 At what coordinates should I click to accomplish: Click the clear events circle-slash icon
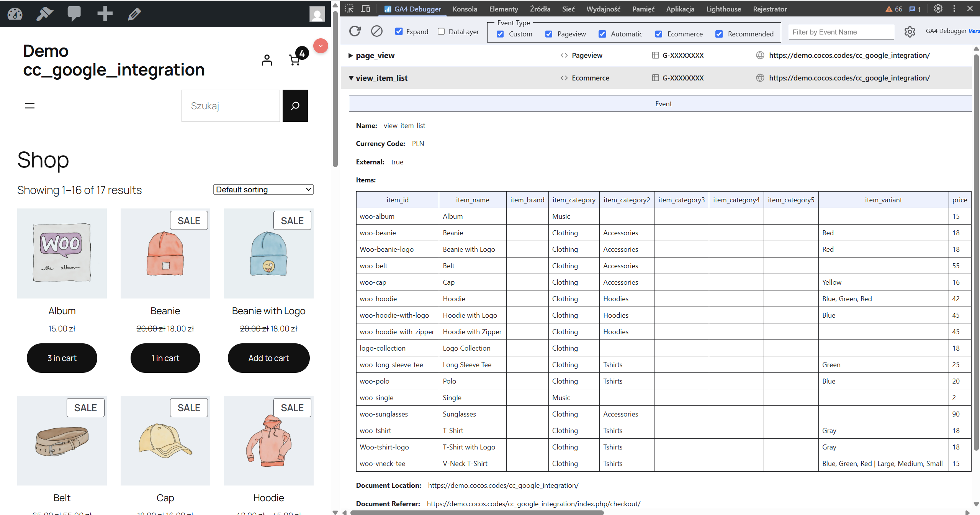[376, 31]
